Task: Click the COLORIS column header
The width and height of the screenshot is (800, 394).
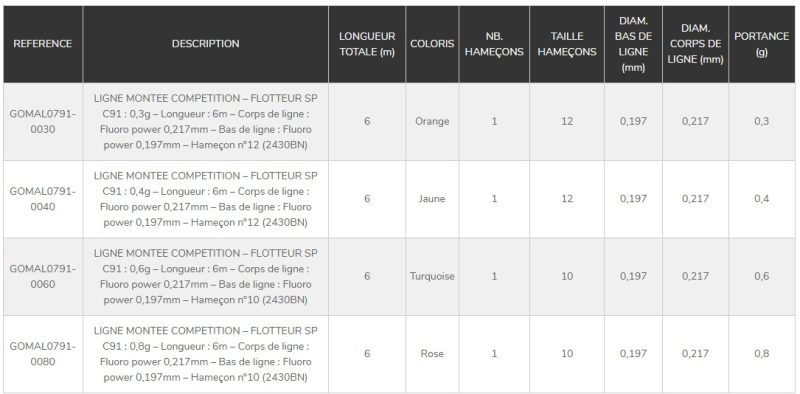Action: 432,44
